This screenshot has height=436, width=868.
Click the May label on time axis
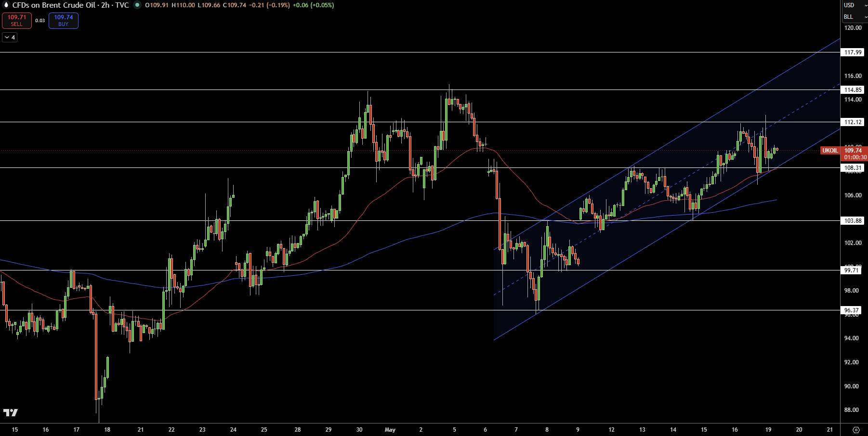tap(390, 430)
